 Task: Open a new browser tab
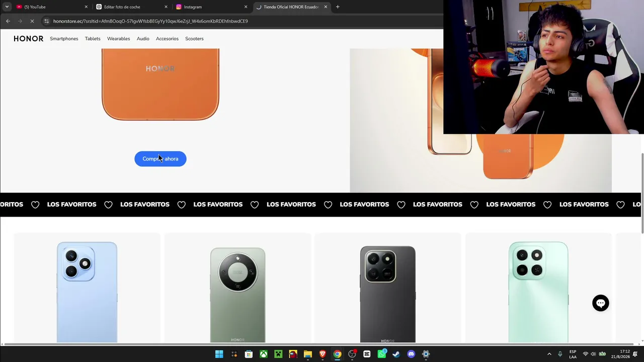click(338, 7)
